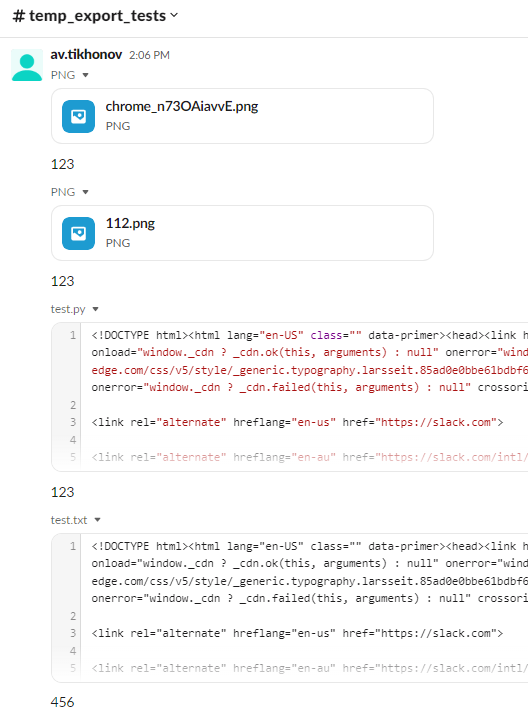Click line number 3 in test.txt snippet

[73, 633]
